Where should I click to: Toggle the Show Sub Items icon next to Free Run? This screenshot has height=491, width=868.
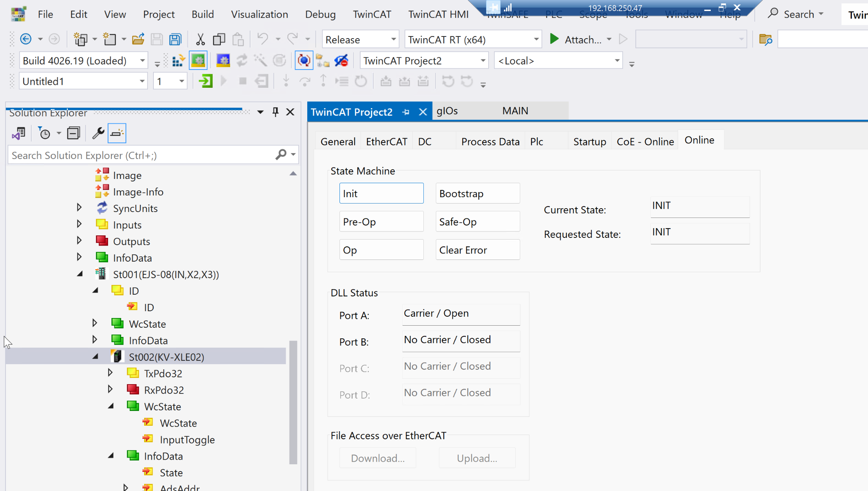click(x=323, y=61)
